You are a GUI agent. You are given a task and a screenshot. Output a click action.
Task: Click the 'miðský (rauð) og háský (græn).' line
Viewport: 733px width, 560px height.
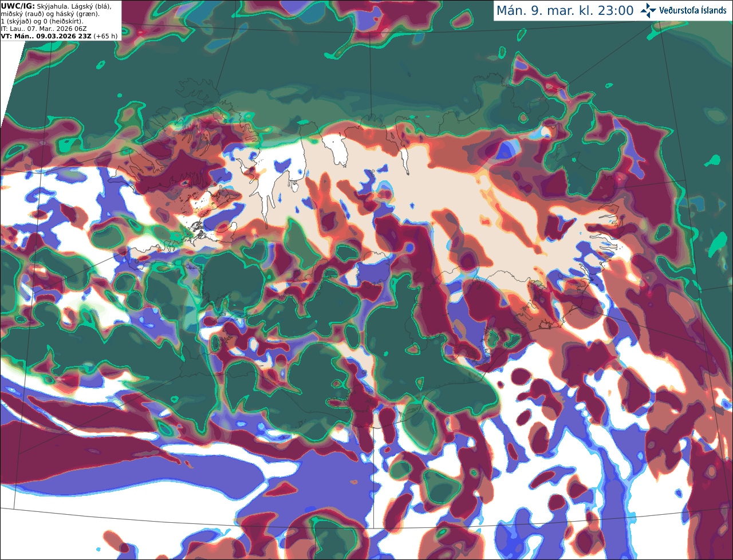[x=50, y=14]
